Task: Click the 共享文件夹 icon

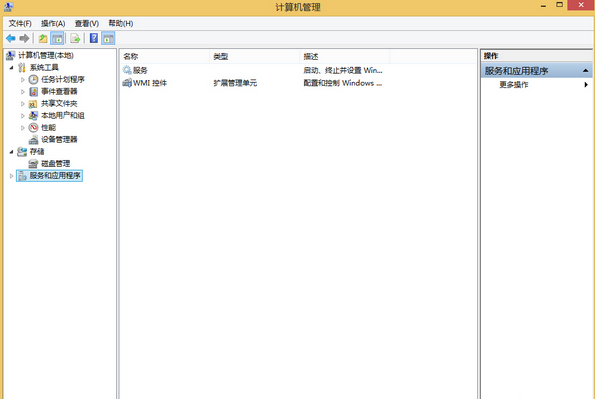Action: (x=33, y=104)
